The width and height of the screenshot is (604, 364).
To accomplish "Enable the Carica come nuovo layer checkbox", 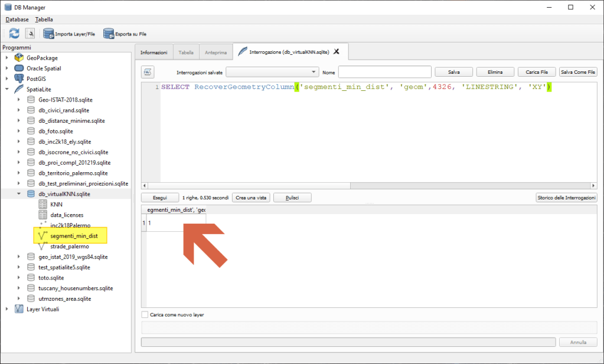I will tap(145, 314).
